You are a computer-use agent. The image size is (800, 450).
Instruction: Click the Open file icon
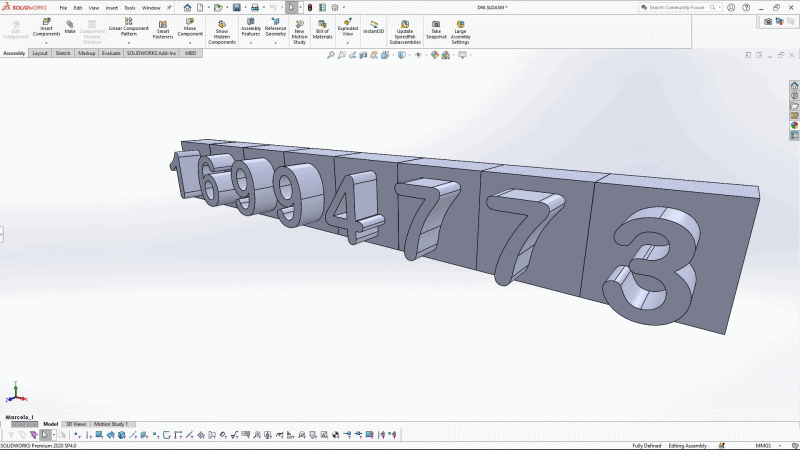(x=218, y=8)
